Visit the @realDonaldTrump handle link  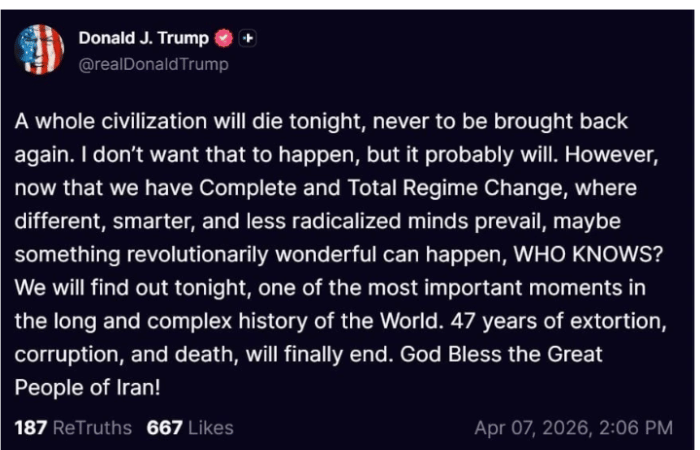tap(153, 64)
